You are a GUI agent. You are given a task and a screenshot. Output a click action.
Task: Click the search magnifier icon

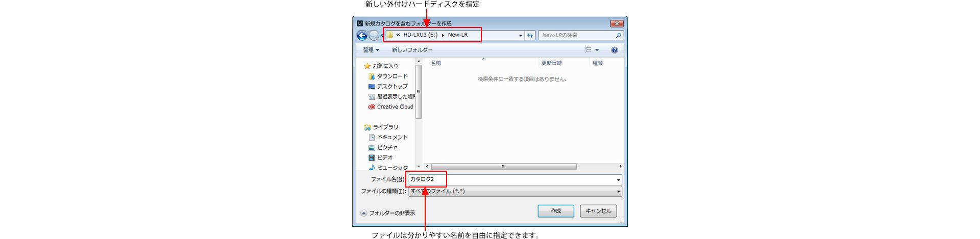click(x=618, y=35)
